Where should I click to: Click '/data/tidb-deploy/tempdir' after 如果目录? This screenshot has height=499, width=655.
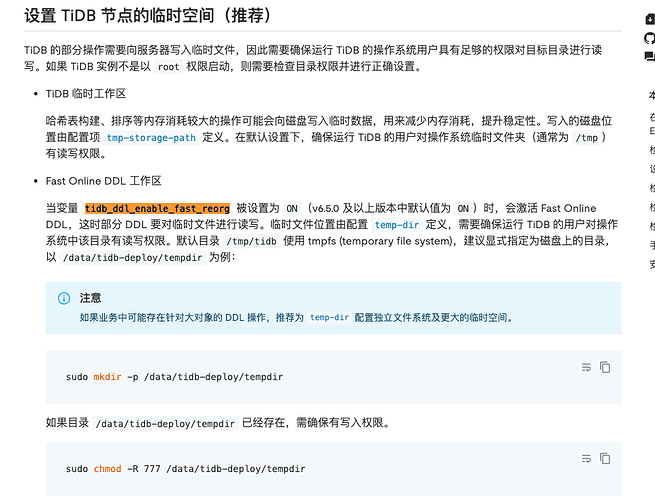[x=165, y=423]
